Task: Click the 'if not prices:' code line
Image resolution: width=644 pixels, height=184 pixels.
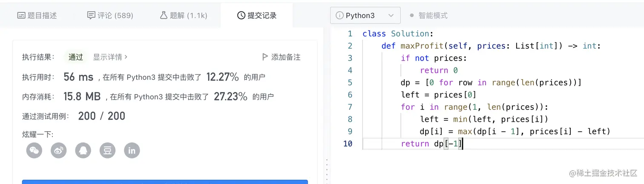Action: [x=434, y=58]
